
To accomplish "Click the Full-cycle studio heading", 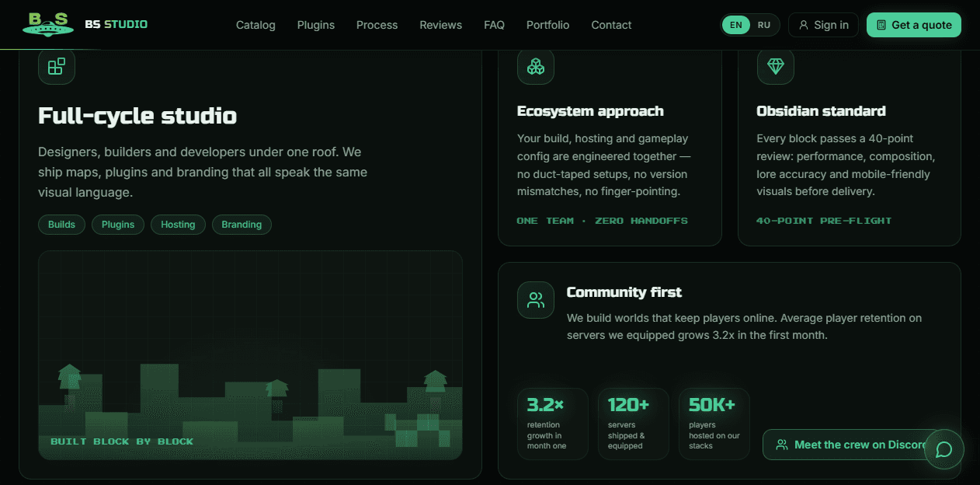I will coord(137,116).
